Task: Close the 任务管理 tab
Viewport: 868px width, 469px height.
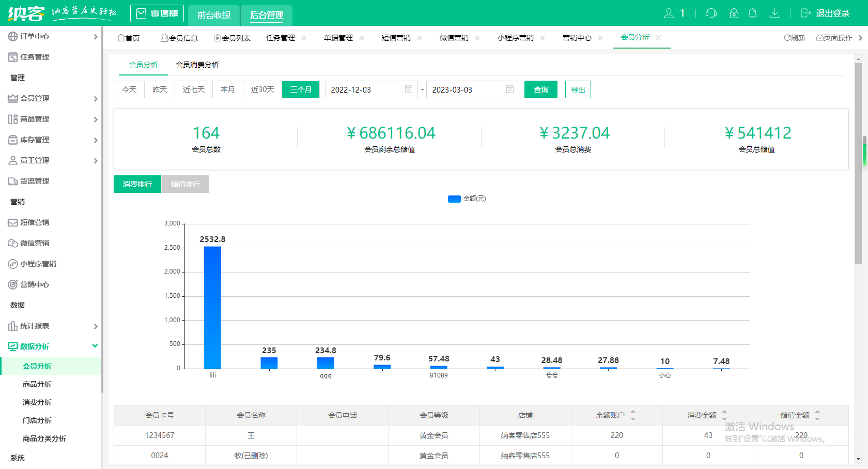Action: pos(304,38)
